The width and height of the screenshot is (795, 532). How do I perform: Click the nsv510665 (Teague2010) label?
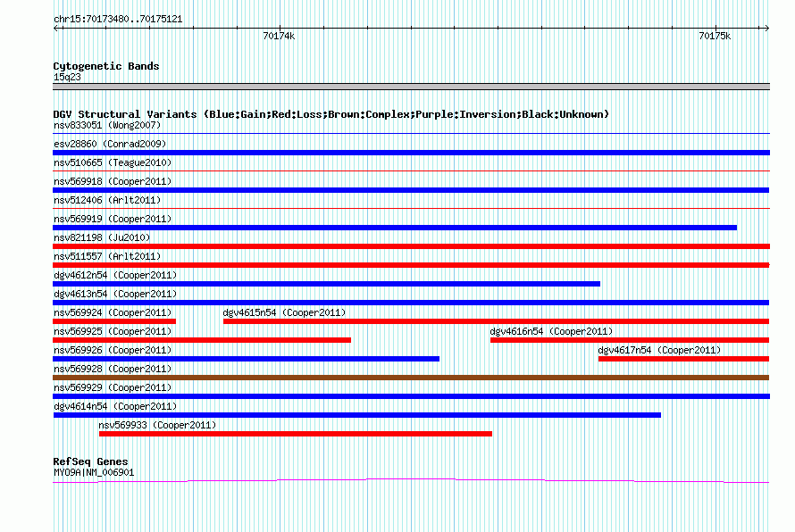click(113, 162)
